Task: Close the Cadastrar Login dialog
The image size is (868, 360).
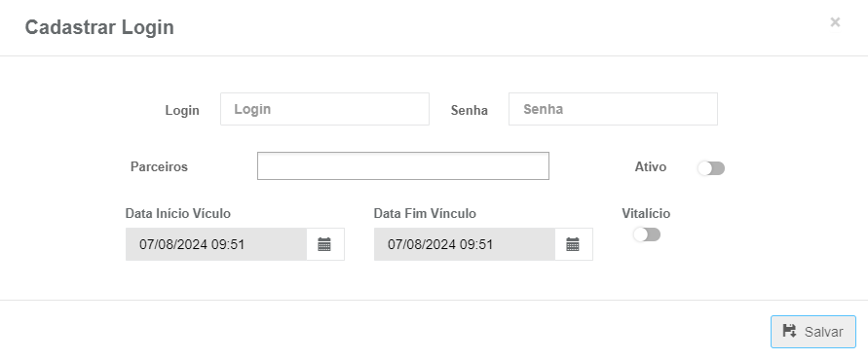Action: [x=835, y=22]
